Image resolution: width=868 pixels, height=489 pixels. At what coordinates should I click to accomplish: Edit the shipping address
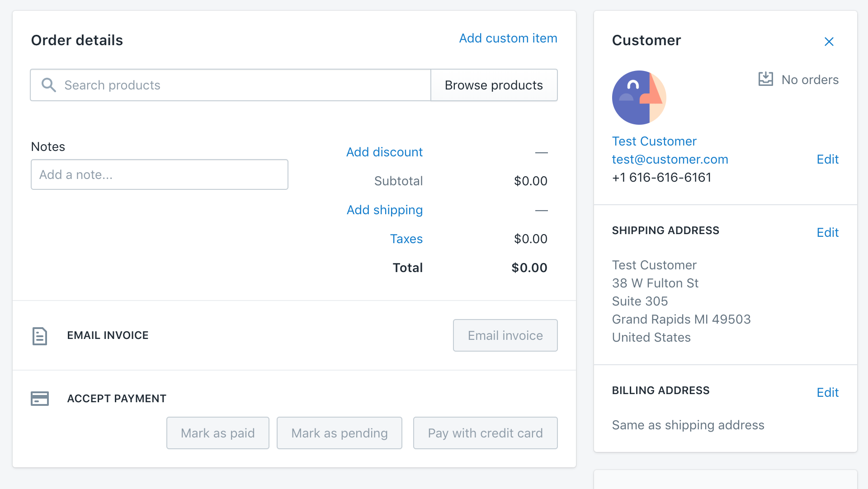827,232
